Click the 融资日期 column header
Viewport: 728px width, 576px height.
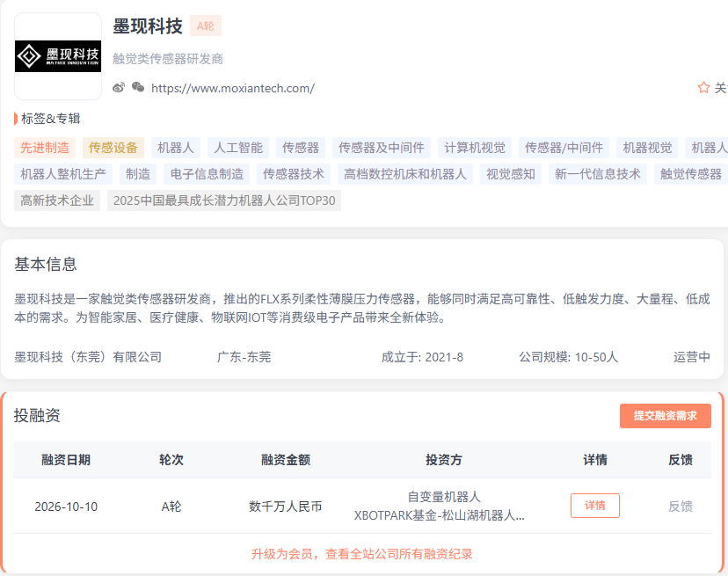[66, 460]
